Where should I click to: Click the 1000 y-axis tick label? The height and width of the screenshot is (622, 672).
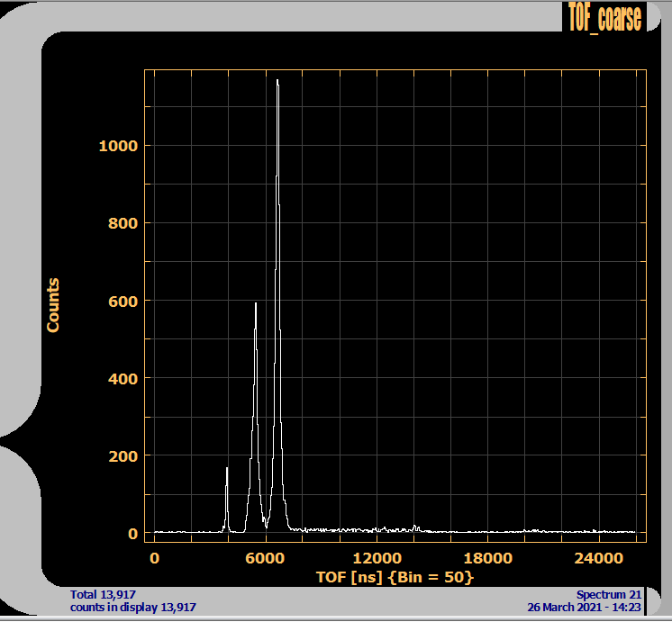pos(118,146)
